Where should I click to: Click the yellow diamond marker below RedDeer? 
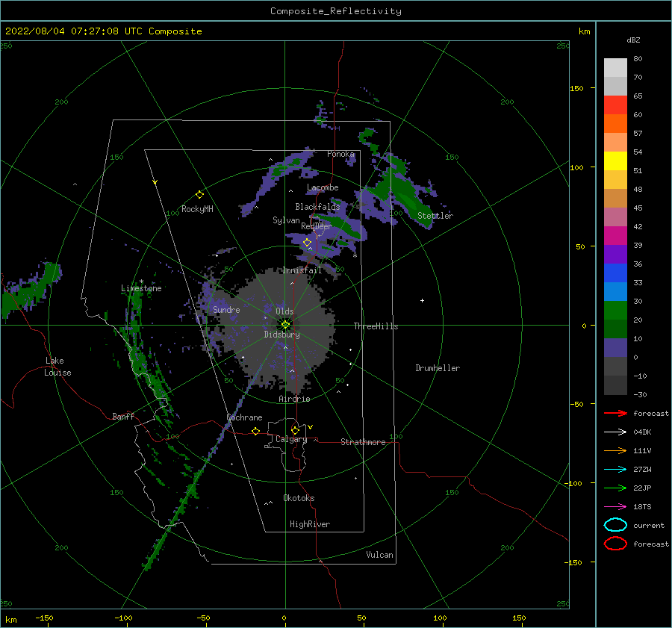[307, 243]
